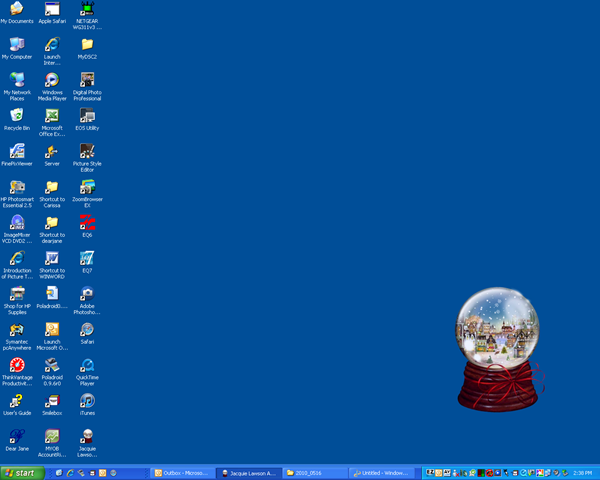600x480 pixels.
Task: Select the Microsoft Office Ex... icon
Action: (x=52, y=122)
